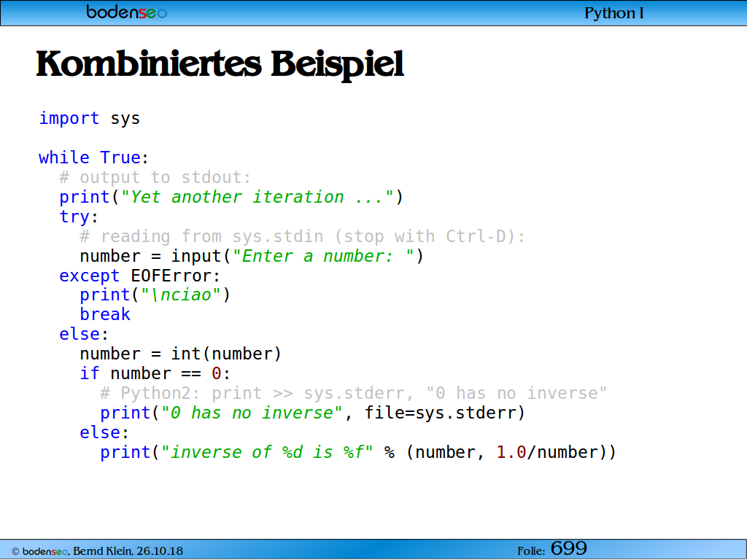
Task: Click the print "0 has no inverse" line
Action: 312,413
